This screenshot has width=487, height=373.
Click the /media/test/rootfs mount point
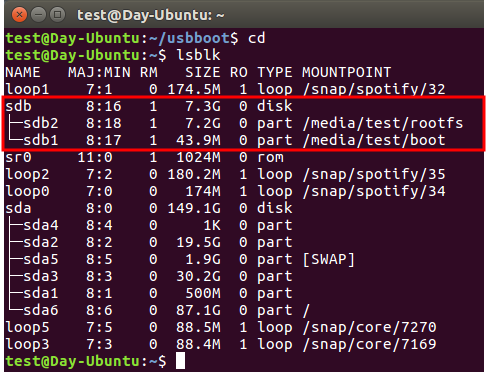tap(383, 123)
